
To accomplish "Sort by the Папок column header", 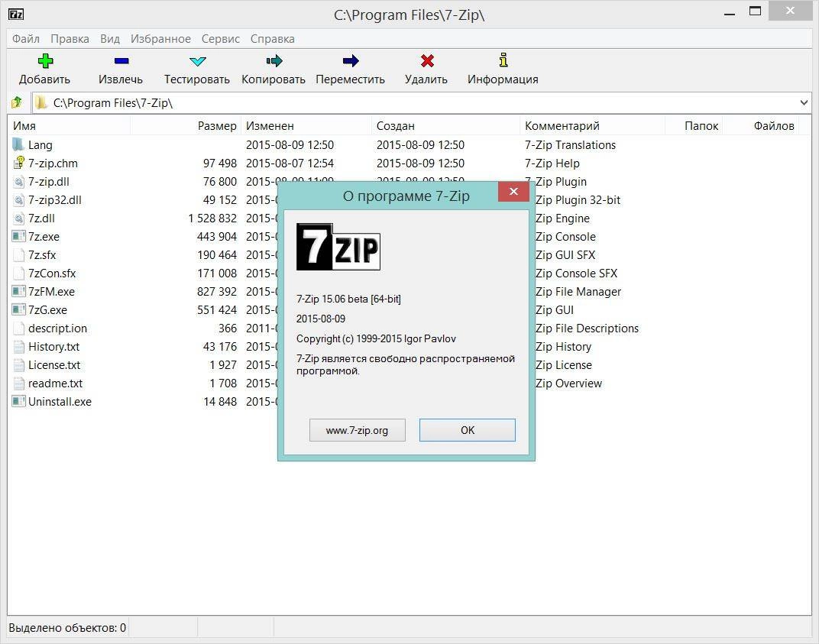I will [694, 126].
